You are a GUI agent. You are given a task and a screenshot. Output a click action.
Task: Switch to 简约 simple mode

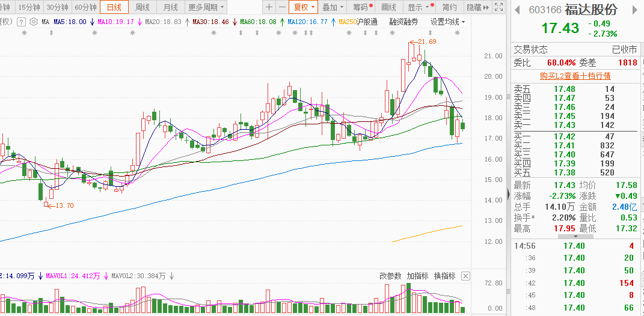(x=449, y=7)
